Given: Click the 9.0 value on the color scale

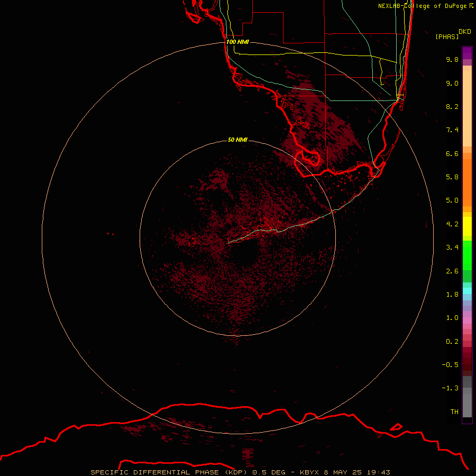Looking at the screenshot, I should (x=452, y=83).
